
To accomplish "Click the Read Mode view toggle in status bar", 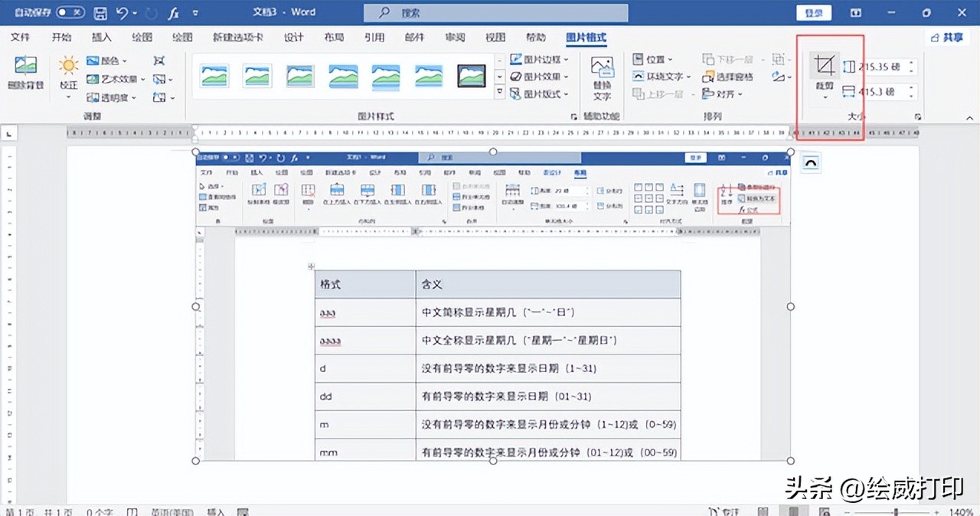I will [762, 511].
